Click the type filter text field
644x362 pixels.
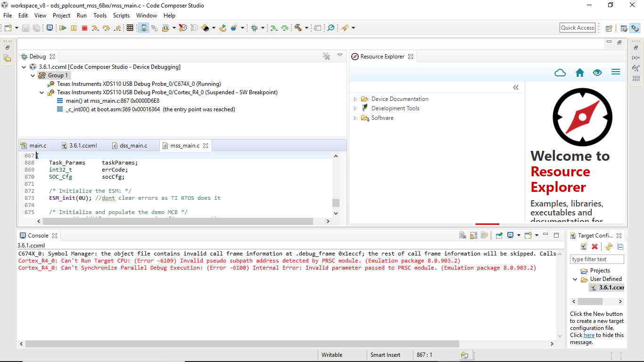coord(597,259)
